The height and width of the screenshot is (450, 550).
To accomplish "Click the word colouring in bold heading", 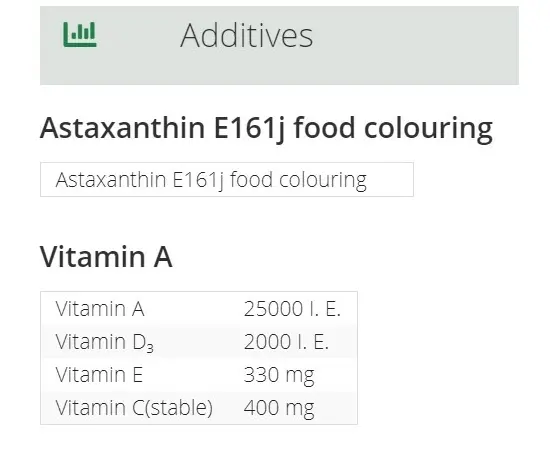I will tap(428, 129).
